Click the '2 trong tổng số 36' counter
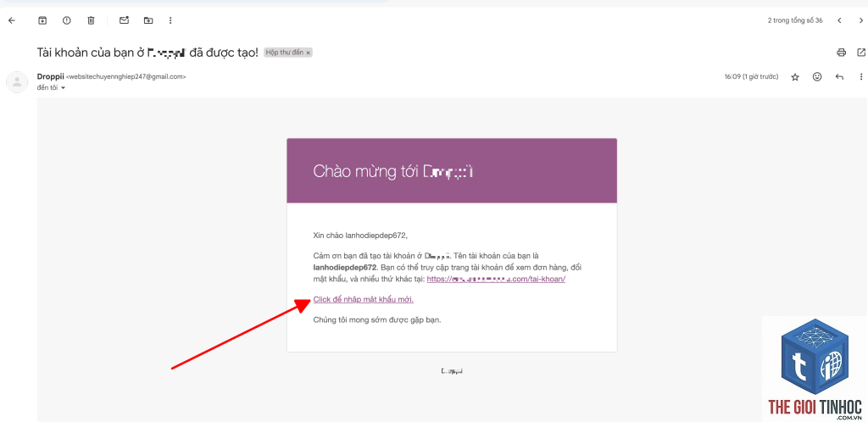This screenshot has height=422, width=868. pyautogui.click(x=795, y=20)
